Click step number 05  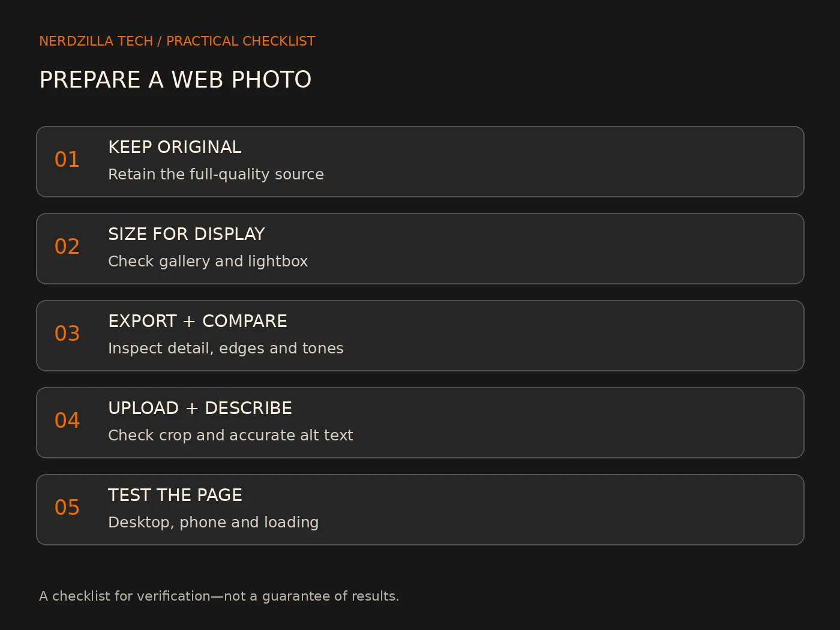pos(67,507)
